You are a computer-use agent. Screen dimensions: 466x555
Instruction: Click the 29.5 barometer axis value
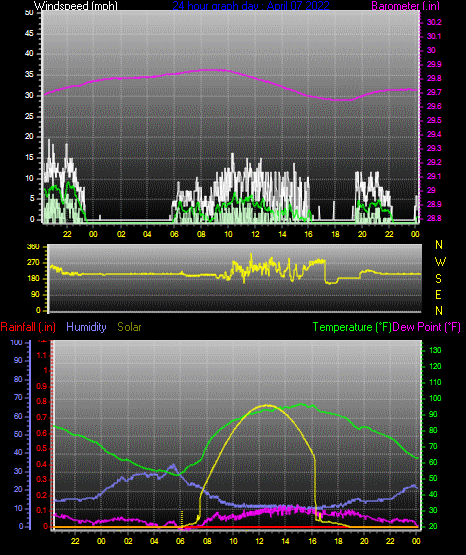[434, 120]
